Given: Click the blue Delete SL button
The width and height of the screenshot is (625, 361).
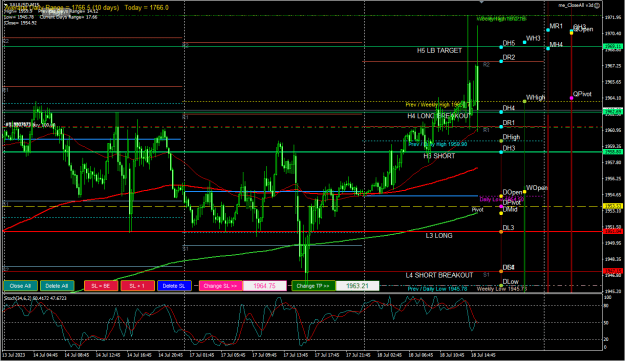Looking at the screenshot, I should click(x=174, y=286).
